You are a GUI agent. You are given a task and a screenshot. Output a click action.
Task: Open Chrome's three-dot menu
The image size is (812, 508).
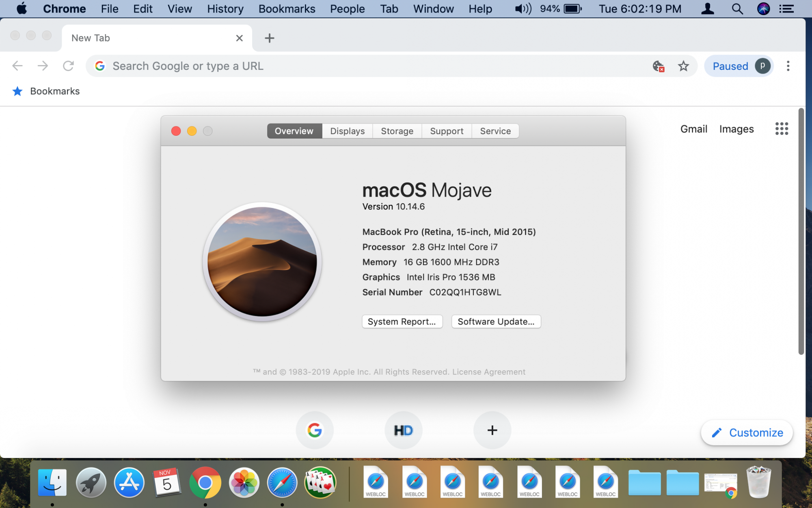click(788, 66)
